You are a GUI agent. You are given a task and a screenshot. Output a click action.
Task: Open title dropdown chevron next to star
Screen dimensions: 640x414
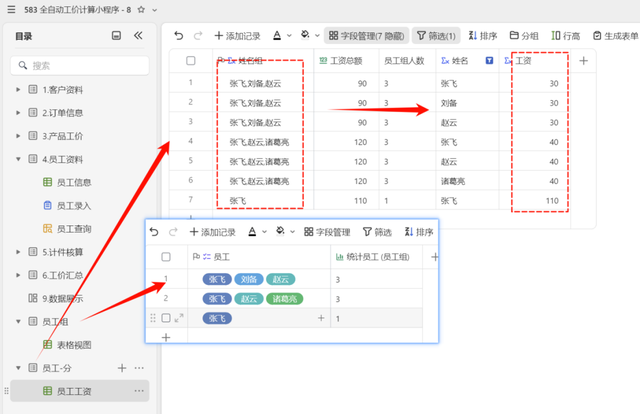pos(155,10)
